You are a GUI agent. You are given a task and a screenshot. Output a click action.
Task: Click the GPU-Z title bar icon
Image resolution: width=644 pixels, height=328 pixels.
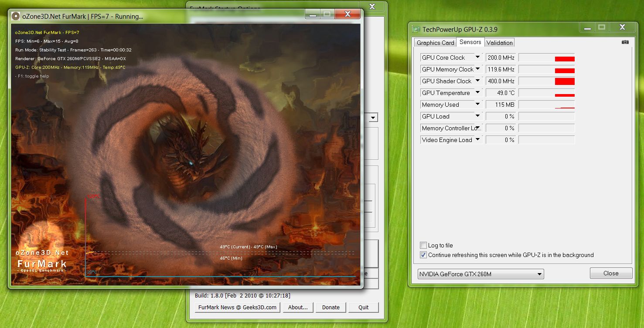tap(416, 29)
